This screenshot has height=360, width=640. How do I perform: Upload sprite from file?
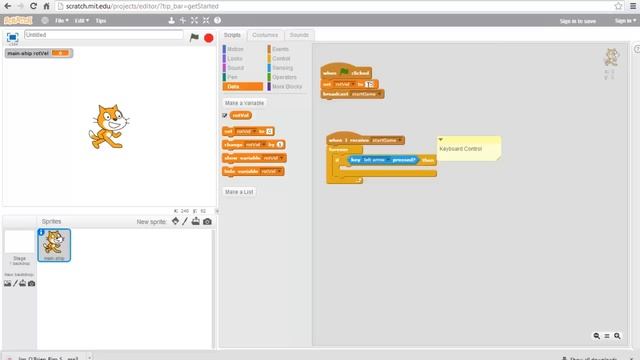[196, 221]
